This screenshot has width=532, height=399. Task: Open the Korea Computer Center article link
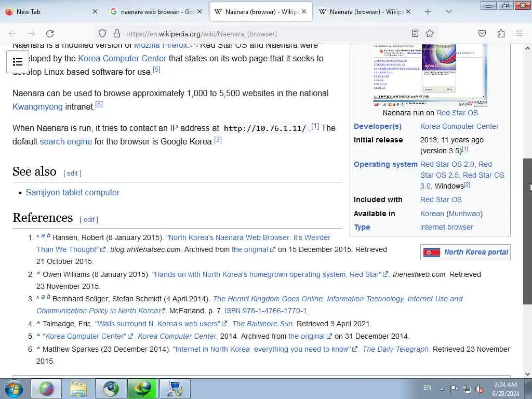pyautogui.click(x=122, y=58)
